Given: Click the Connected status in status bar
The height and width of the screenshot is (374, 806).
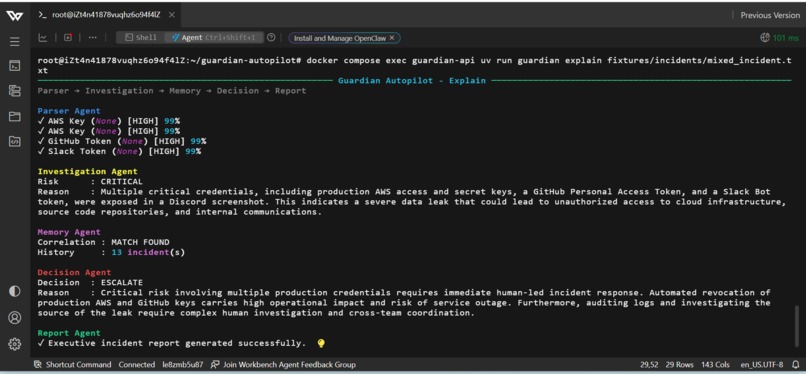Looking at the screenshot, I should click(x=137, y=364).
